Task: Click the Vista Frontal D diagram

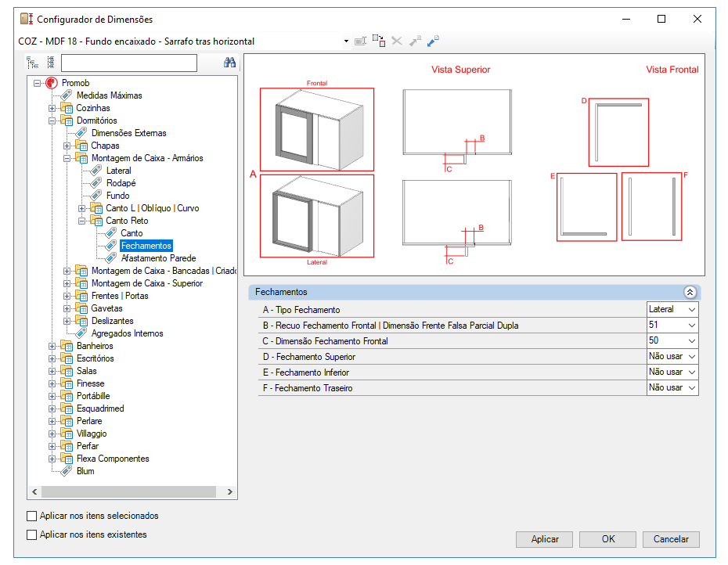Action: pyautogui.click(x=619, y=132)
